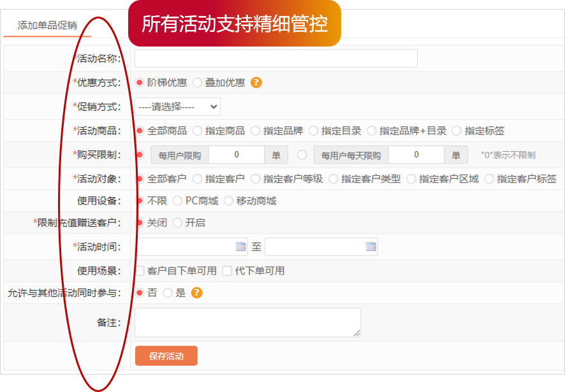Click inside the 活动名称 input field

coord(274,58)
